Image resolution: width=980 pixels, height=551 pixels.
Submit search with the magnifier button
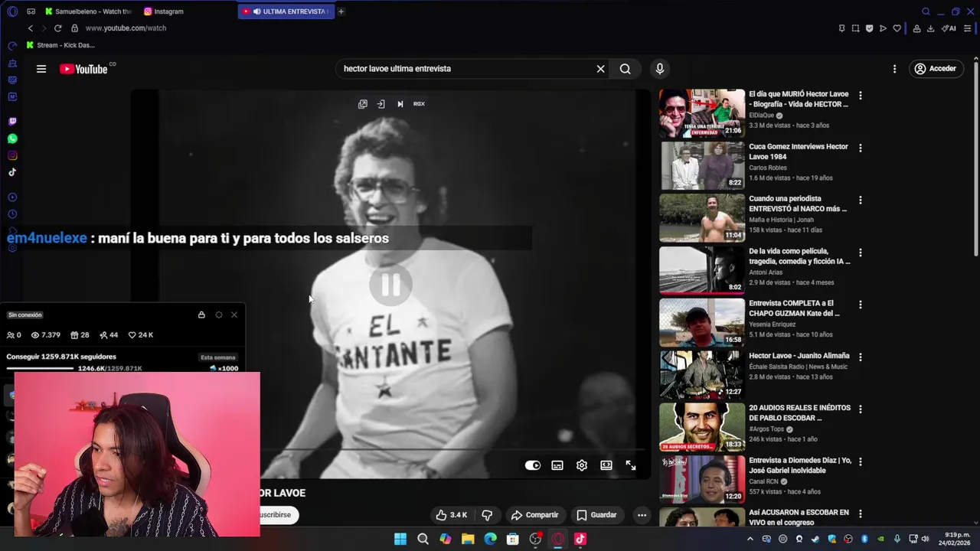tap(626, 69)
